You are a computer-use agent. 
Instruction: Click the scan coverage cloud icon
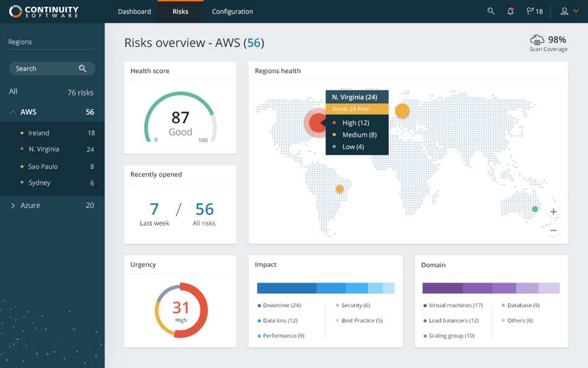click(537, 40)
